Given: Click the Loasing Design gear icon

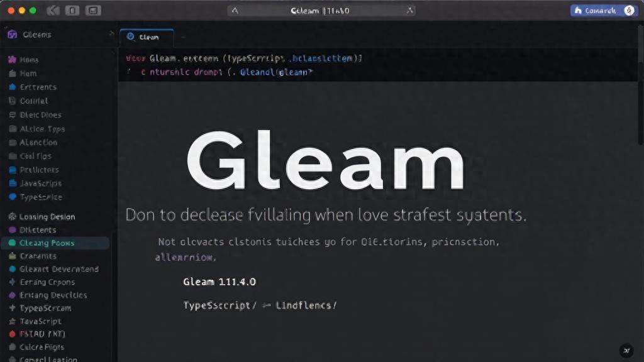Looking at the screenshot, I should tap(13, 216).
